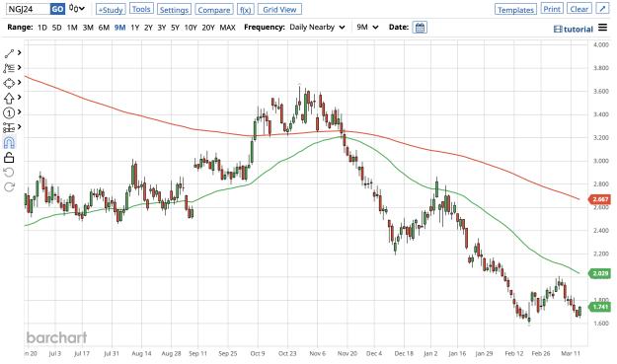Viewport: 617px width, 364px height.
Task: Expand the Fibonacci tools flyout chevron
Action: click(20, 68)
